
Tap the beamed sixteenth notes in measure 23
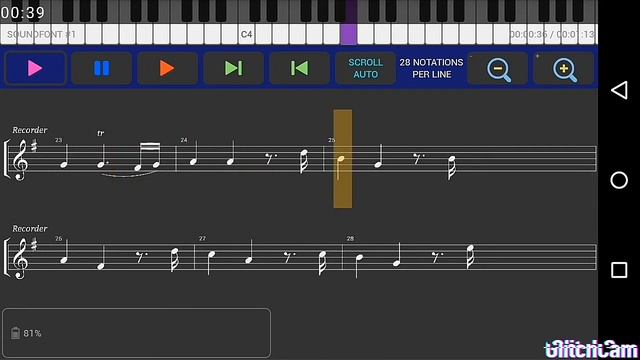pyautogui.click(x=148, y=156)
